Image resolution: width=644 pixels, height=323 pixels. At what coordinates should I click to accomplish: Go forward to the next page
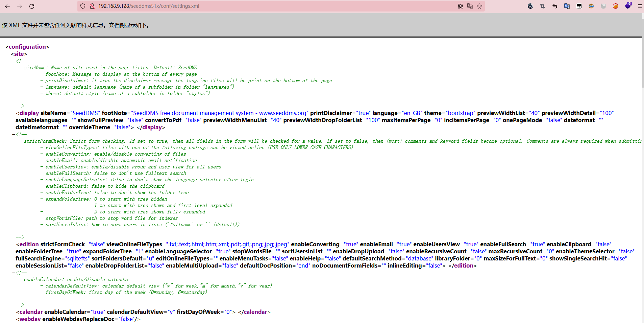(x=20, y=6)
